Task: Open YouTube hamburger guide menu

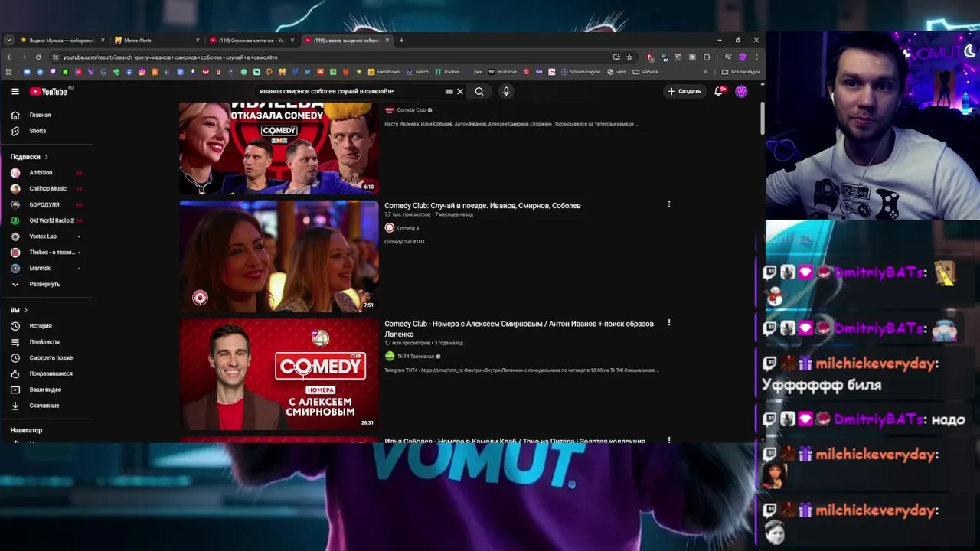Action: 15,91
